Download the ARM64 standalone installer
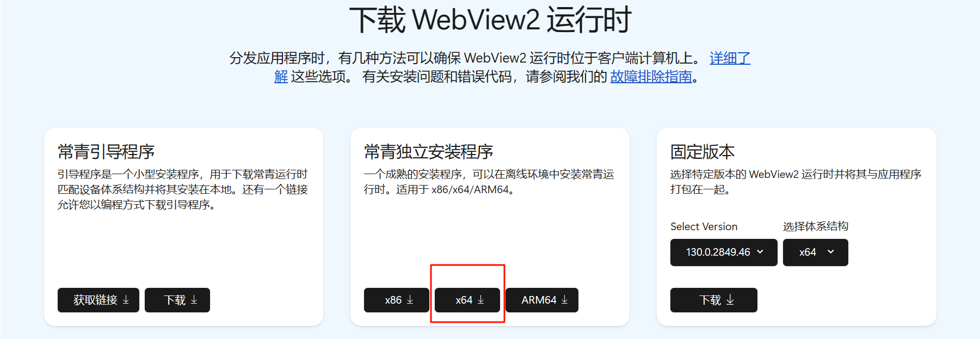The height and width of the screenshot is (339, 980). [542, 300]
